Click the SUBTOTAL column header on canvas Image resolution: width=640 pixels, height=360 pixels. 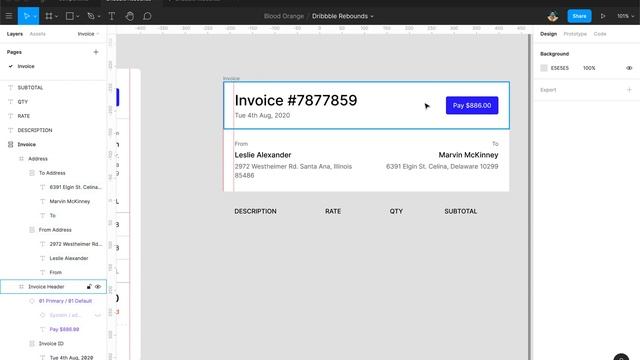460,211
